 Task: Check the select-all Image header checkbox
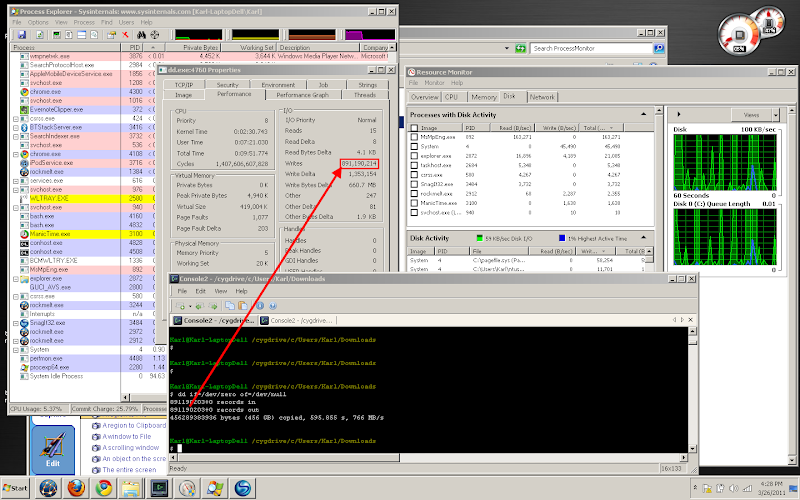[x=414, y=128]
